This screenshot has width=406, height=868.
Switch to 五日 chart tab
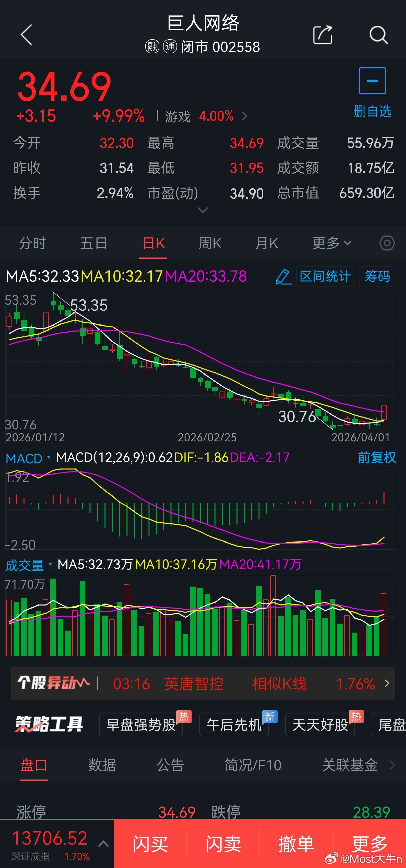94,243
